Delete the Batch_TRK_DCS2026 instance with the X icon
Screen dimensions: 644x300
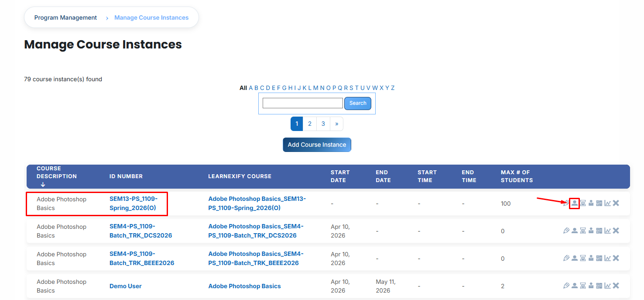click(616, 231)
